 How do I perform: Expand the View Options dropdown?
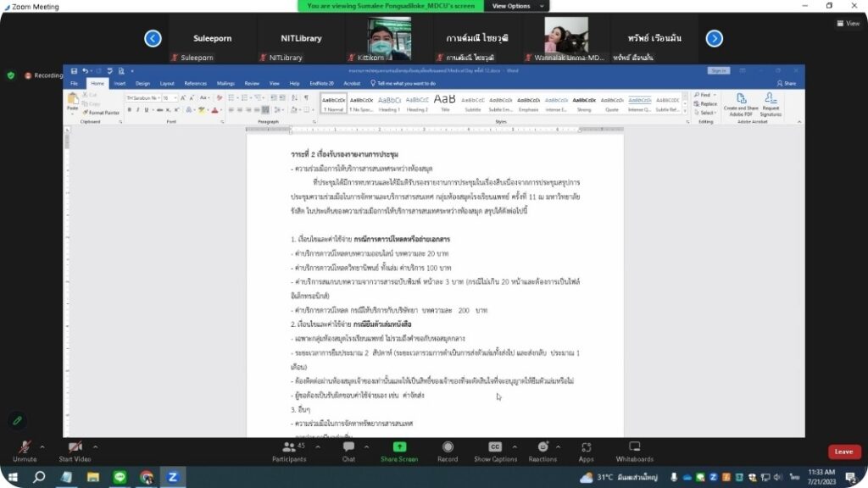coord(511,6)
